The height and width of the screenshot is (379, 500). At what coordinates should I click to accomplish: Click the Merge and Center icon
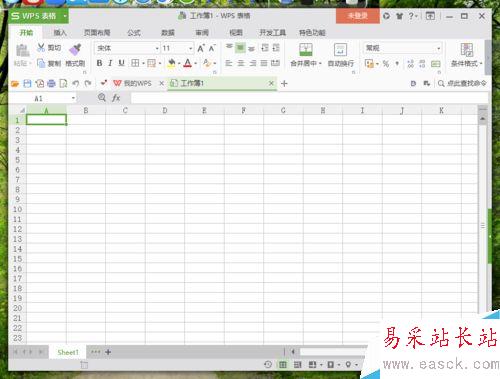[x=306, y=49]
